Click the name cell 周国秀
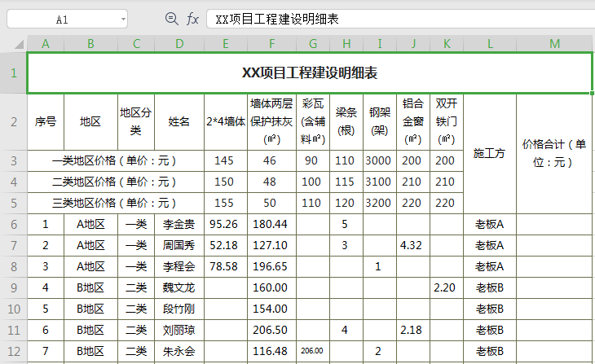Viewport: 595px width, 364px height. click(x=179, y=245)
